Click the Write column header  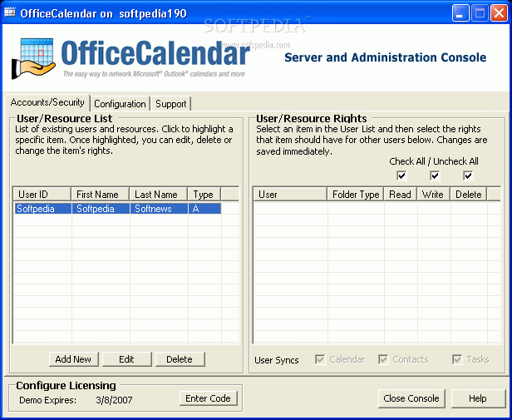[434, 194]
